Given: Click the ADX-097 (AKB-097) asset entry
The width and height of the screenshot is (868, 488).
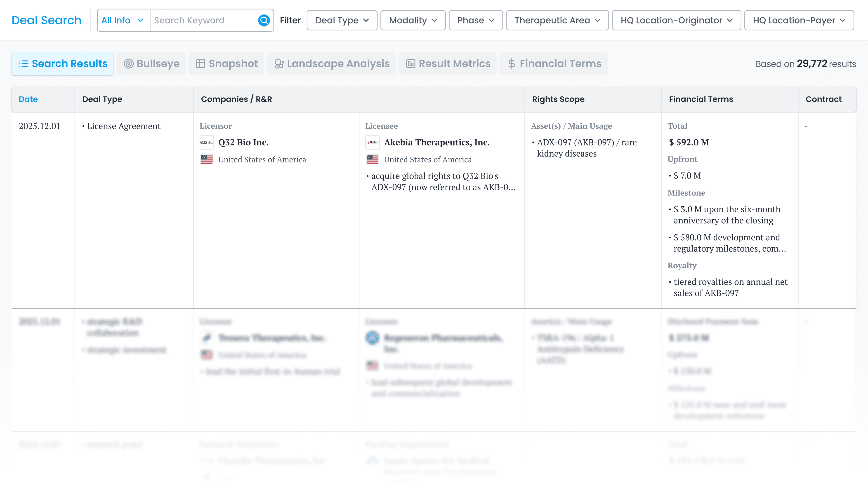Looking at the screenshot, I should click(587, 148).
